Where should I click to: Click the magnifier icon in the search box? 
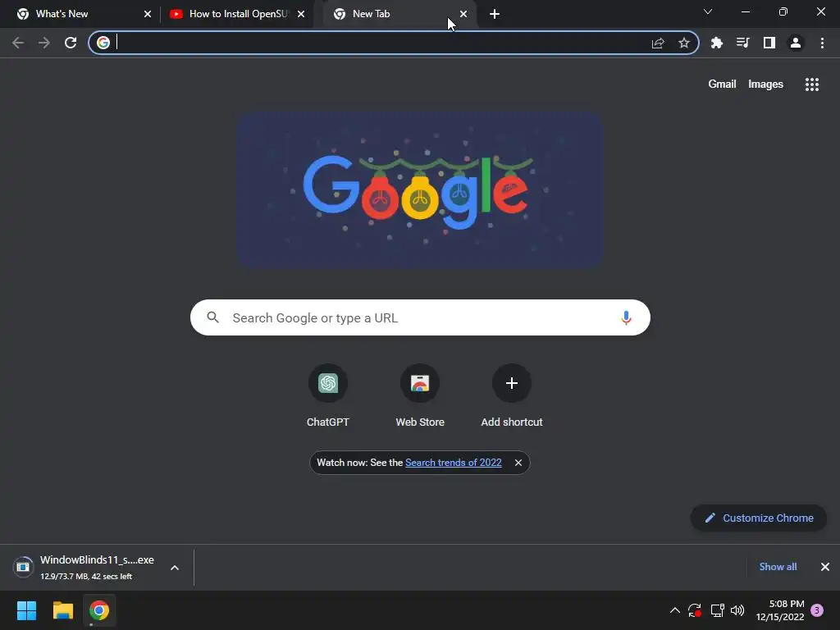[x=212, y=317]
